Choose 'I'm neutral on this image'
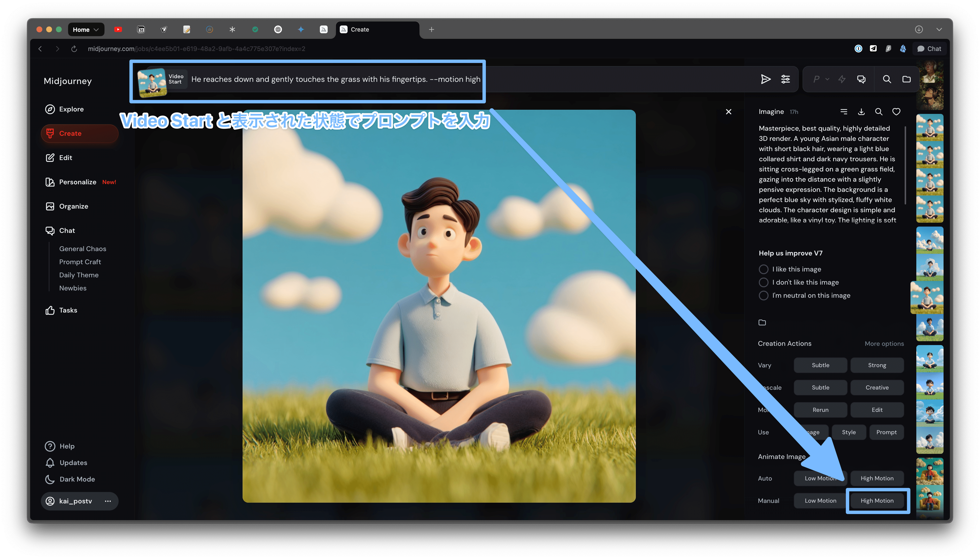Viewport: 980px width, 559px height. point(763,295)
